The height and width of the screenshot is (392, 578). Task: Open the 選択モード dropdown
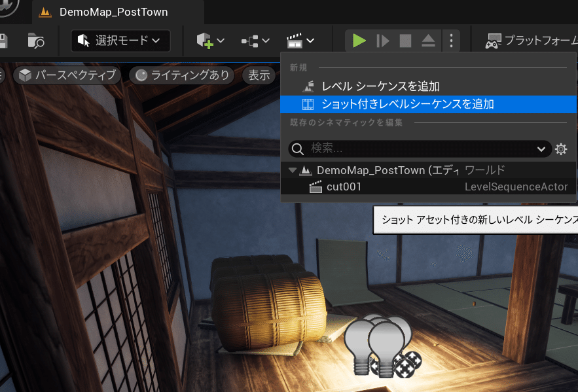pos(120,41)
